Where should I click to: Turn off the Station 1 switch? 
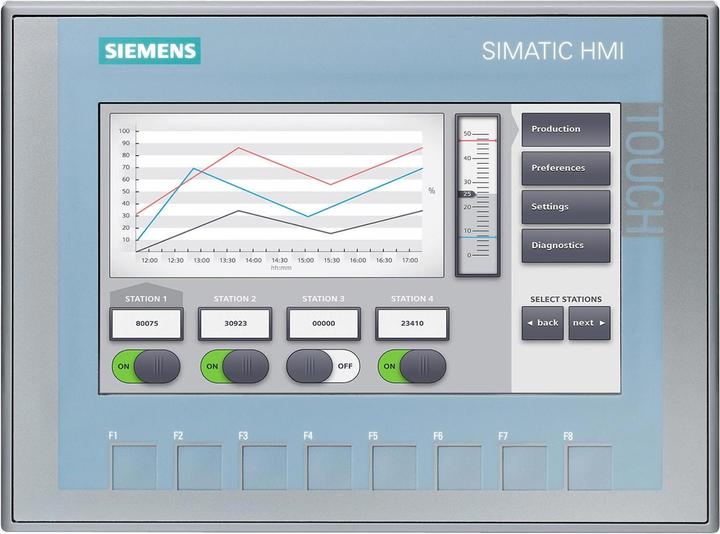(146, 366)
